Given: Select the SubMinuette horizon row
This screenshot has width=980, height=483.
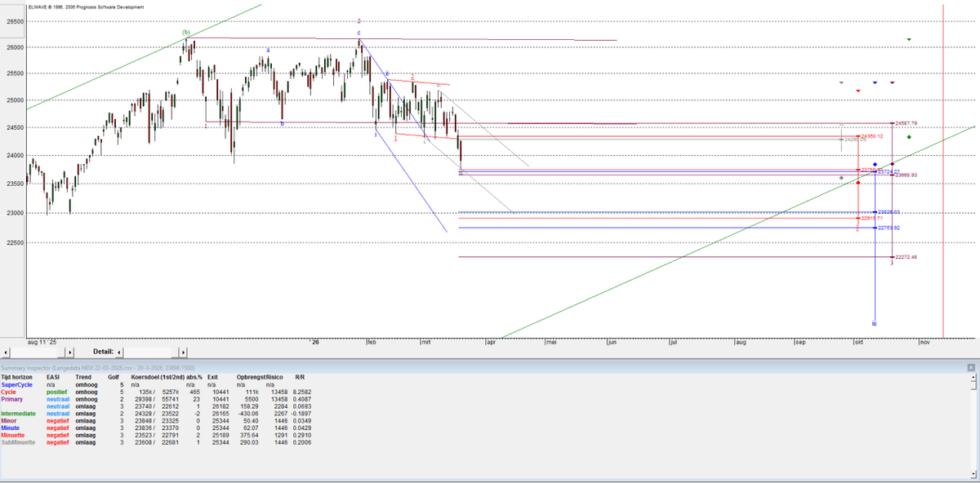Looking at the screenshot, I should pyautogui.click(x=155, y=441).
